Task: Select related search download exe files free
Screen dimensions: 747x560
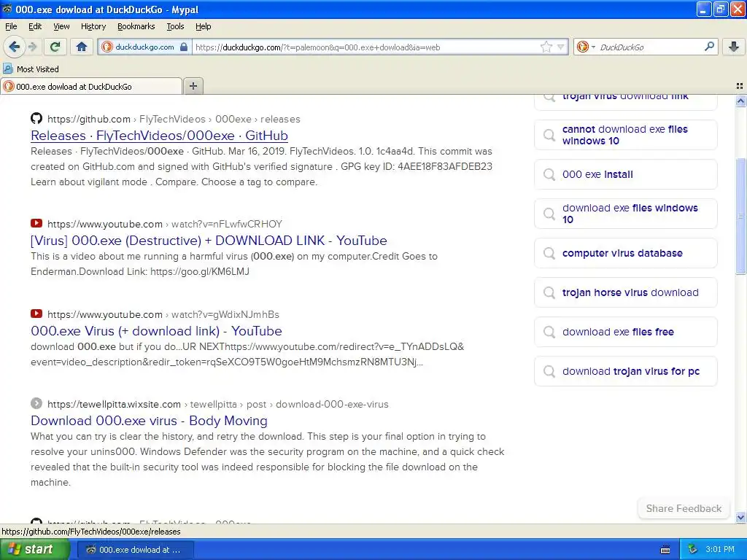Action: 625,332
